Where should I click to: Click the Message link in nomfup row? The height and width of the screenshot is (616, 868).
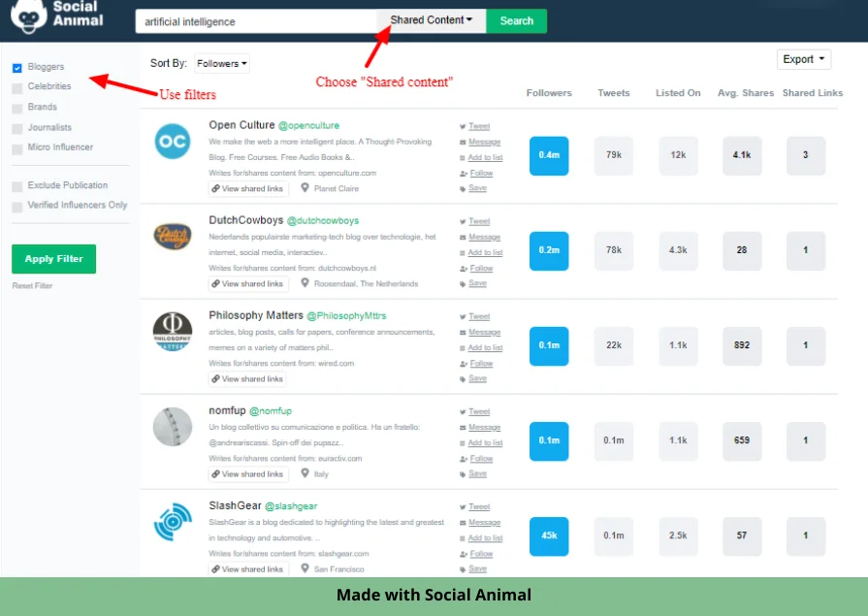point(484,427)
